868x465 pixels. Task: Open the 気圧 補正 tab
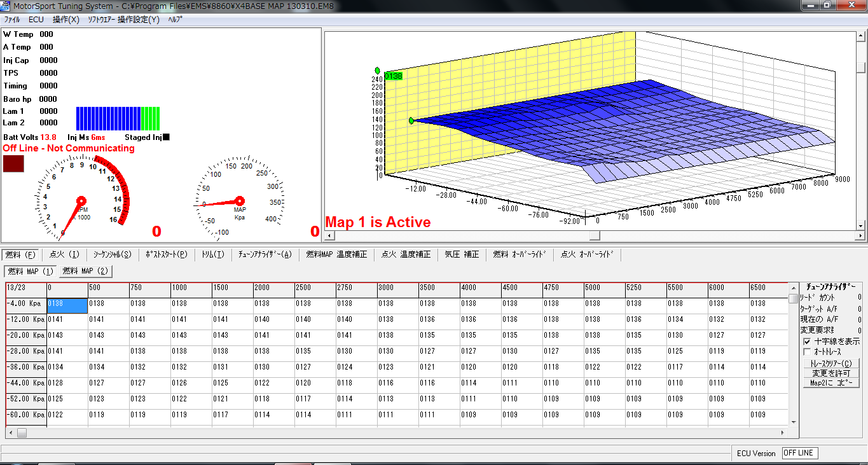click(x=462, y=254)
